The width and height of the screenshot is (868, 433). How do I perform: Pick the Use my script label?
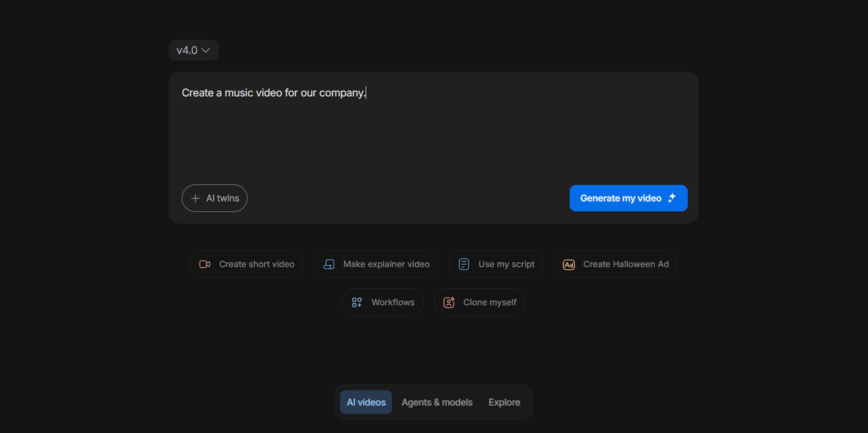[x=506, y=264]
